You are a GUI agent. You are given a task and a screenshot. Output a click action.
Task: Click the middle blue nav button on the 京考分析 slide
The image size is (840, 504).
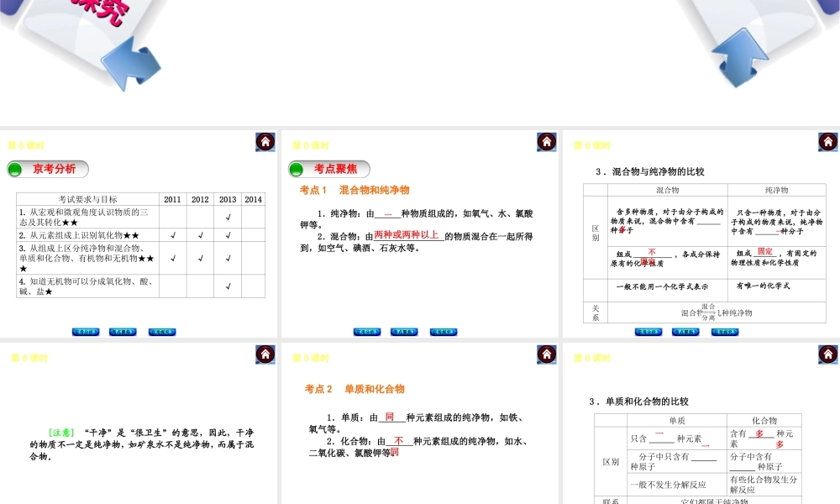point(123,332)
